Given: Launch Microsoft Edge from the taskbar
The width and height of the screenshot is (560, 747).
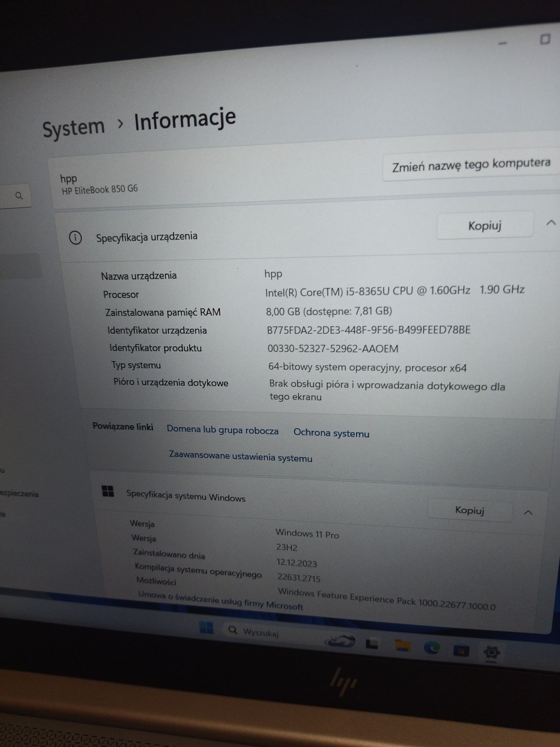Looking at the screenshot, I should click(x=432, y=648).
